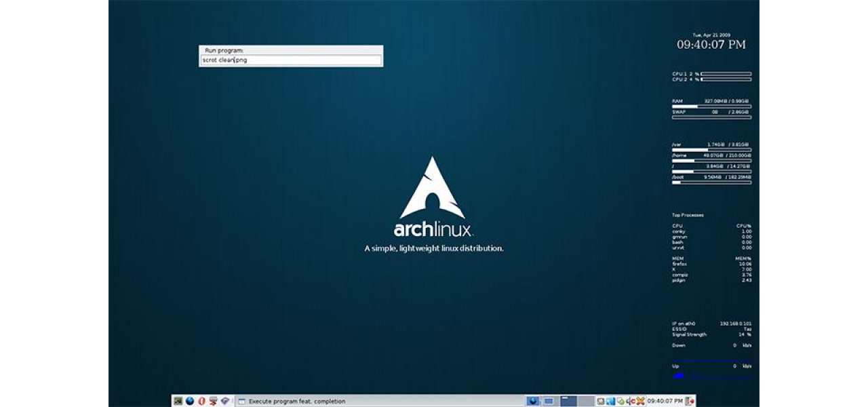This screenshot has width=868, height=407.
Task: Click the logout icon at the panel's end
Action: point(690,401)
